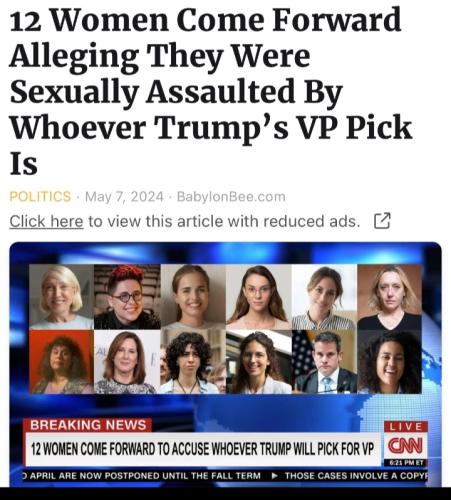Select portrait with red-orange background
Screen dimensions: 451x500
(61, 361)
